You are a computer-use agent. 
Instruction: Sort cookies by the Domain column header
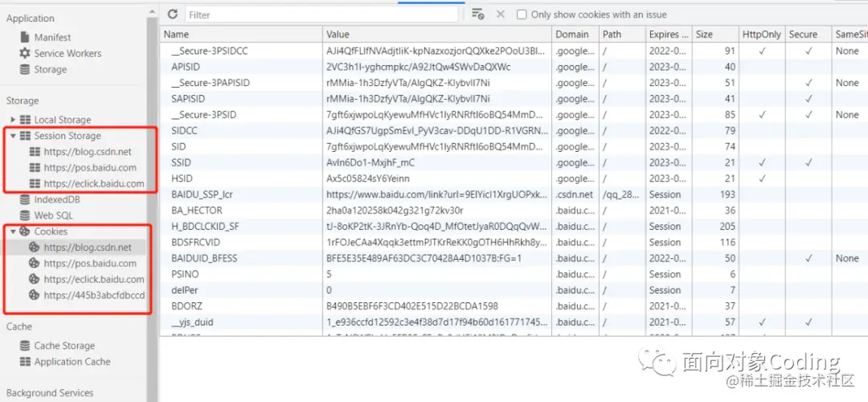click(x=575, y=35)
